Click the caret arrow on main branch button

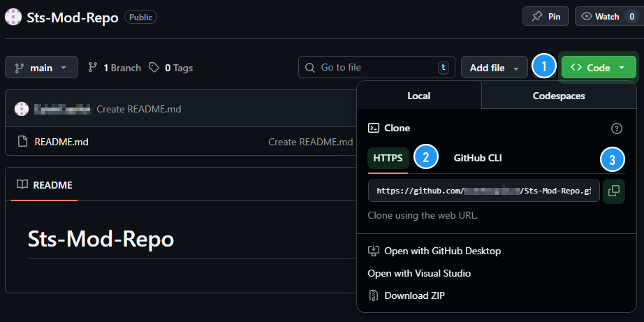point(64,68)
